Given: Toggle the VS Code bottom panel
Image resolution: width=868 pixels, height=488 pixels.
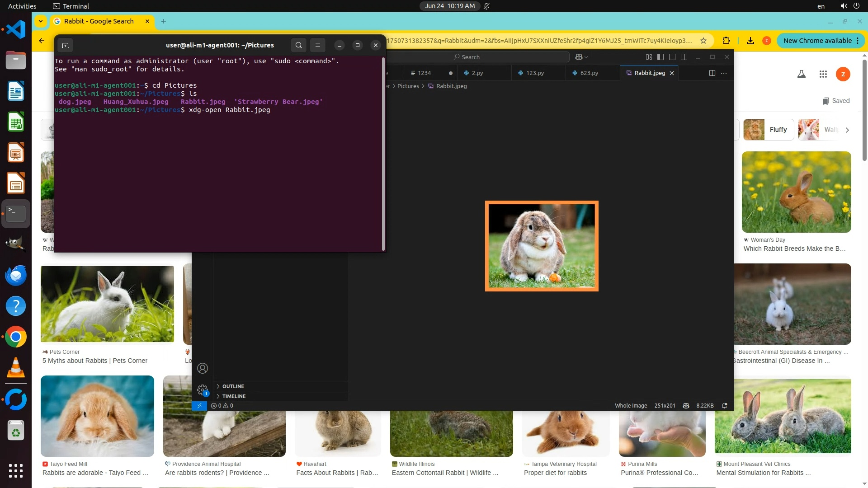Looking at the screenshot, I should 672,57.
